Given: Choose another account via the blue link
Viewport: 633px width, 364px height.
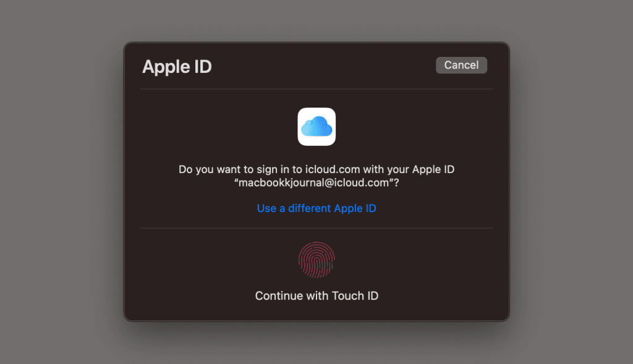Looking at the screenshot, I should click(316, 208).
